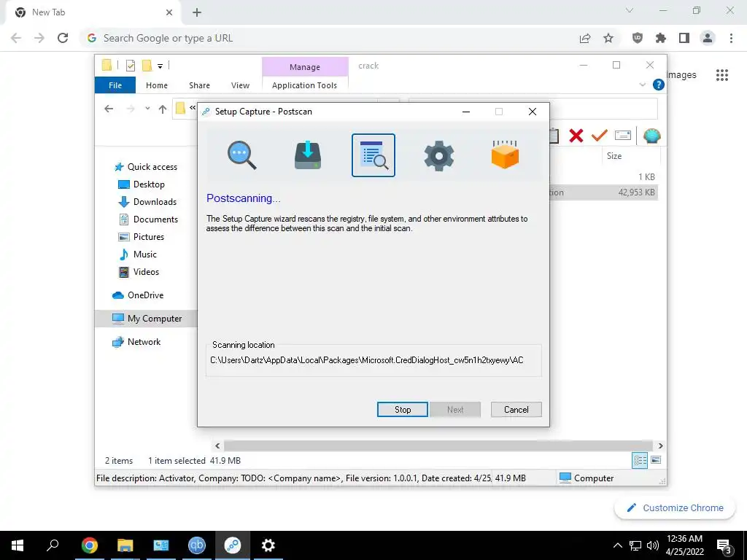Switch to the Home ribbon tab
Image resolution: width=747 pixels, height=560 pixels.
(x=157, y=85)
